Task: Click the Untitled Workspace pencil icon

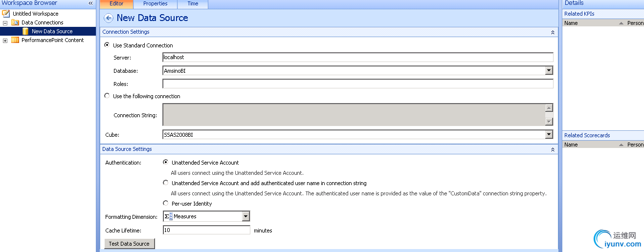Action: point(6,14)
